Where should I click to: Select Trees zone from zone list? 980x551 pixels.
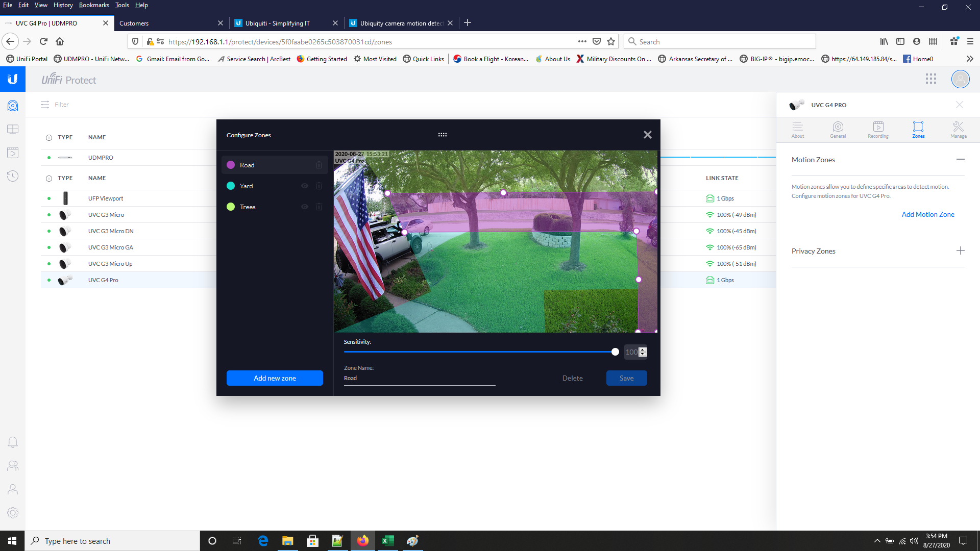(x=248, y=207)
